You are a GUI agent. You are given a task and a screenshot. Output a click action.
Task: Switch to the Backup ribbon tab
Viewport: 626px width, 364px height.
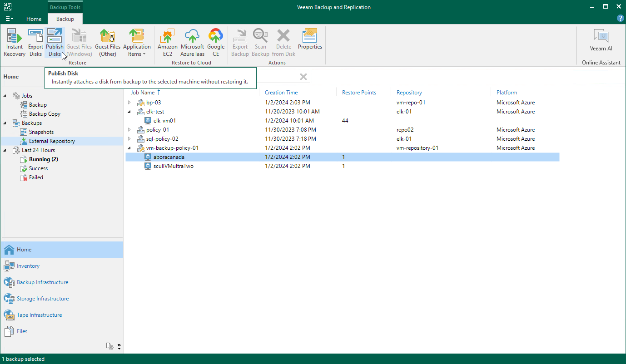[65, 19]
